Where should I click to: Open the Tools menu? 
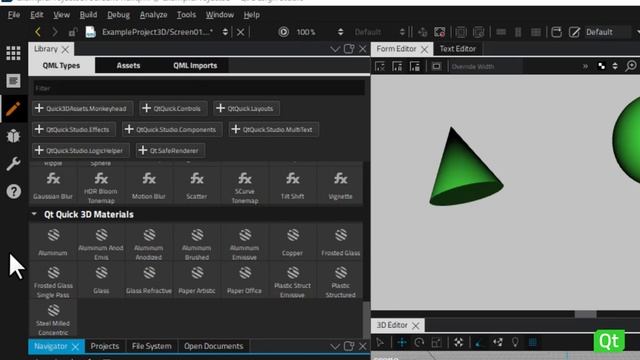(x=186, y=15)
